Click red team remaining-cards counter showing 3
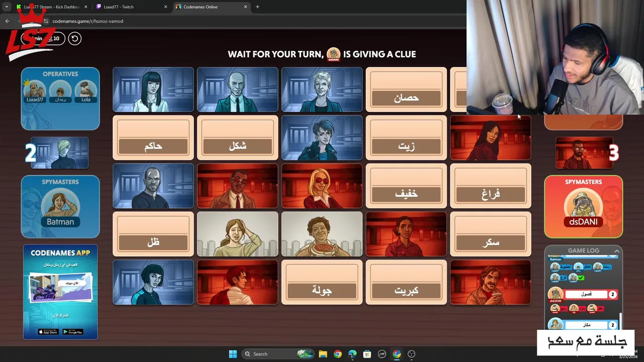644x362 pixels. pos(613,153)
